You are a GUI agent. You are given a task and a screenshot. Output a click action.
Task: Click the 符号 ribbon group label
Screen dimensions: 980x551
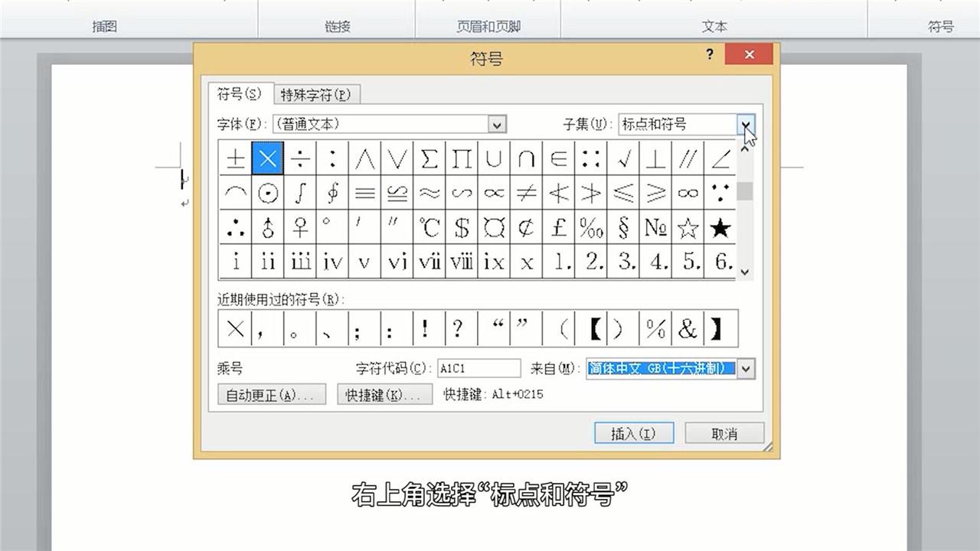click(x=941, y=27)
